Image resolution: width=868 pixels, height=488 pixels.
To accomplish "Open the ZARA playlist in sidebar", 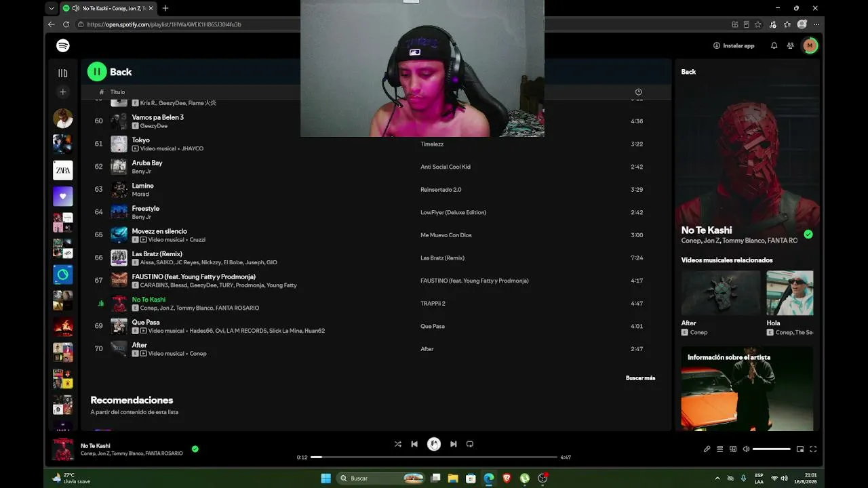I will tap(63, 170).
